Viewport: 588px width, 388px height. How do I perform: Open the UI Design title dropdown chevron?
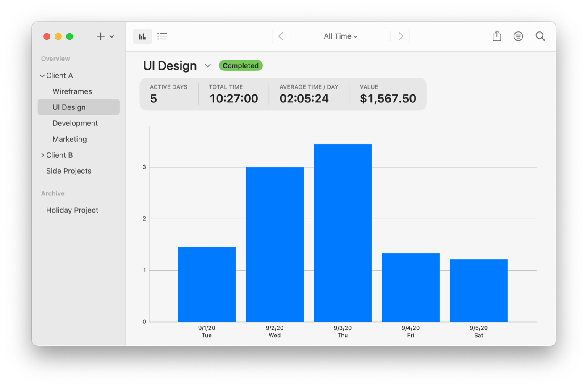pos(207,66)
